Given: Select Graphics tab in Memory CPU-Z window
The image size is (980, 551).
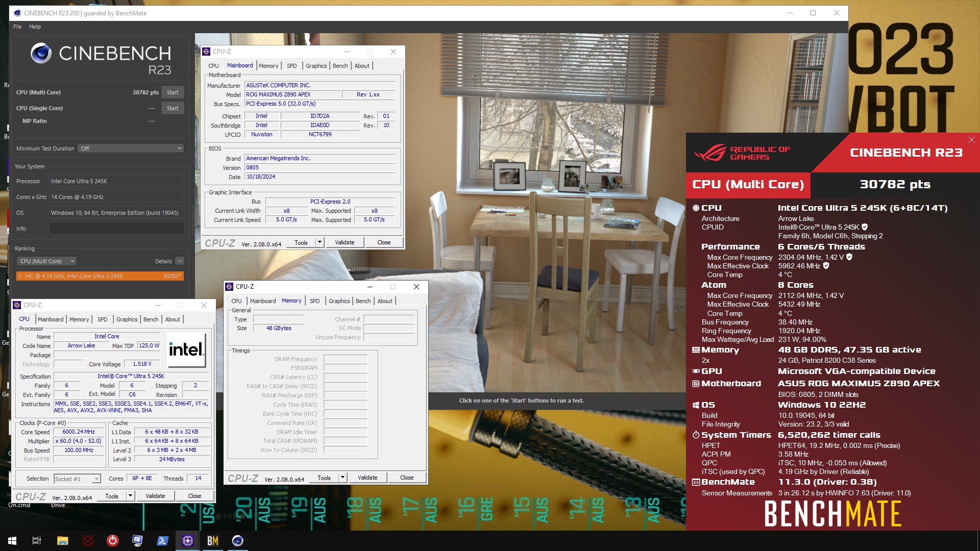Looking at the screenshot, I should [x=339, y=301].
